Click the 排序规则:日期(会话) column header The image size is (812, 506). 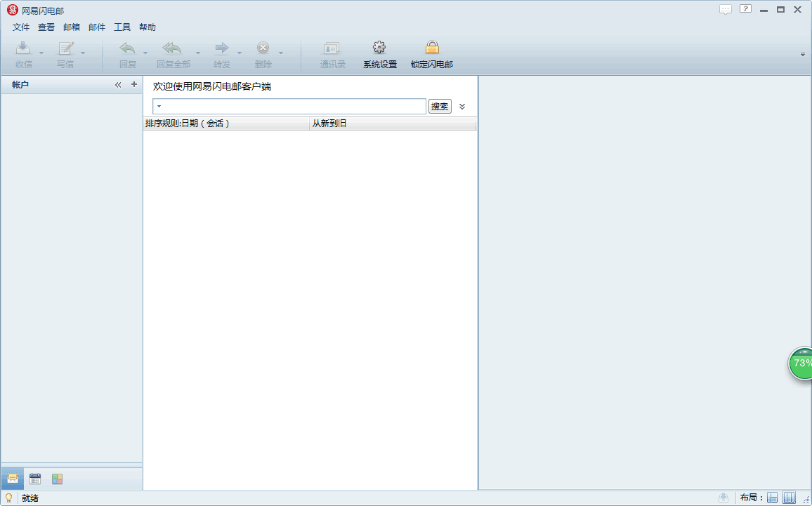click(226, 124)
